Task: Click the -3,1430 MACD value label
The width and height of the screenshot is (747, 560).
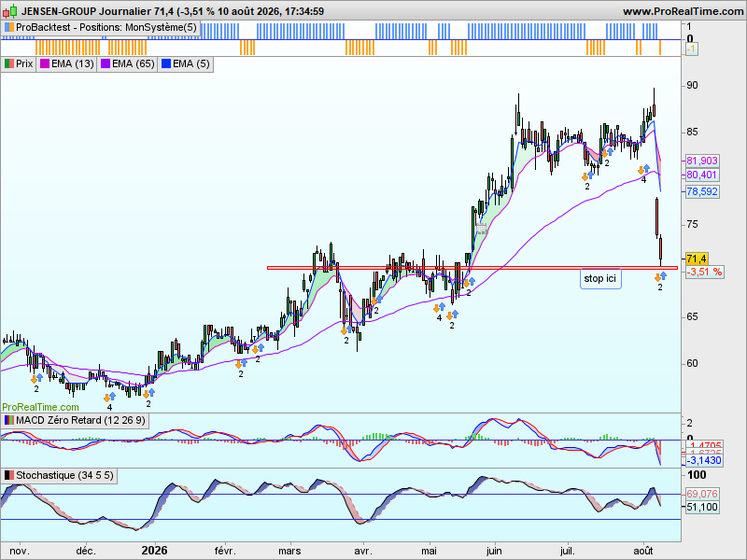Action: [x=704, y=460]
